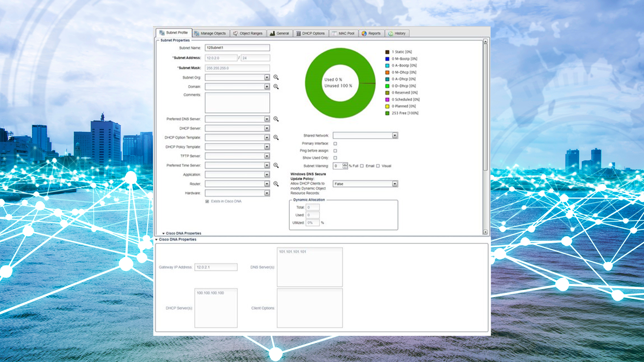Click into the Subnet Name field

[237, 48]
